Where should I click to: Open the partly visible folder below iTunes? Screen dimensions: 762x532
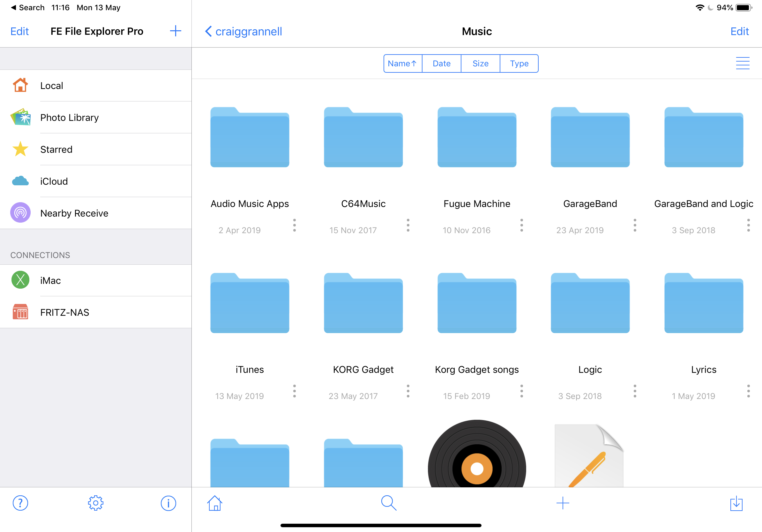click(x=250, y=463)
